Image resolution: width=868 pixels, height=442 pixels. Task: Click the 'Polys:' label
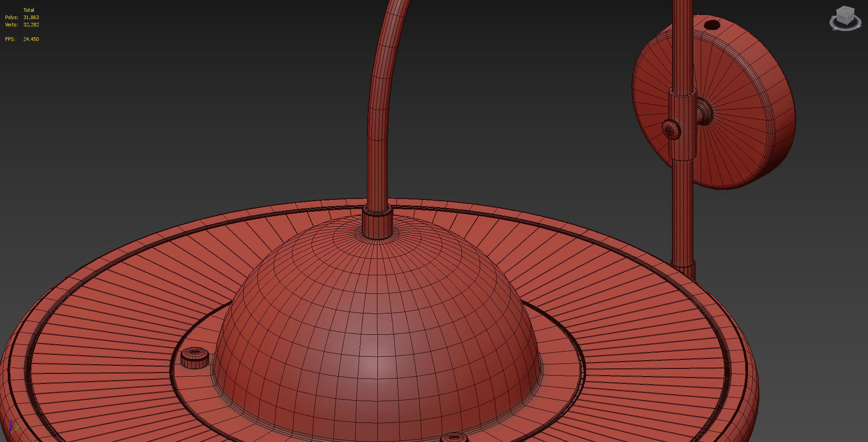[x=11, y=17]
